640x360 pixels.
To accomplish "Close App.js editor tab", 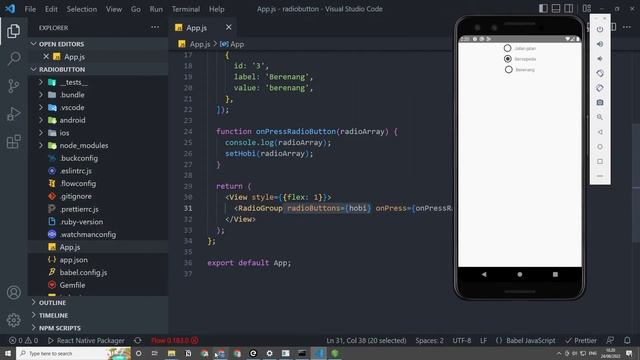I will (x=229, y=27).
